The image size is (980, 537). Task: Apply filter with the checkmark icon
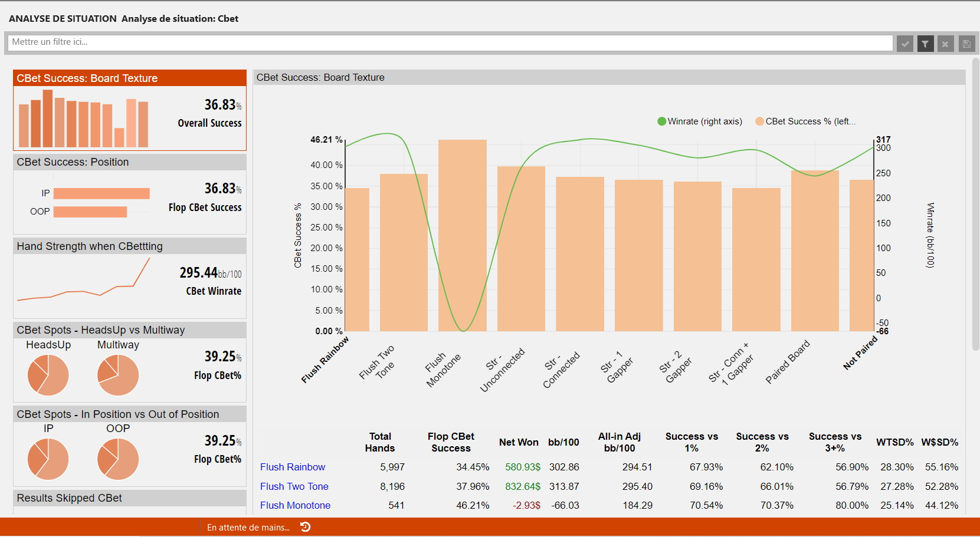pyautogui.click(x=905, y=44)
